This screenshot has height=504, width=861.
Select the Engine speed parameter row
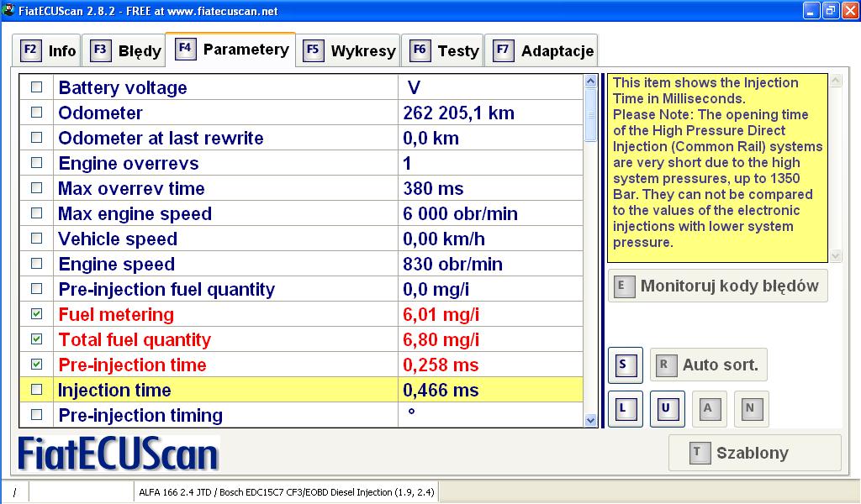[302, 264]
